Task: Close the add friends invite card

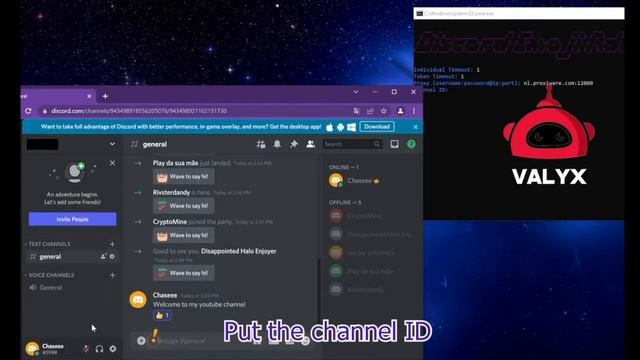Action: 112,163
